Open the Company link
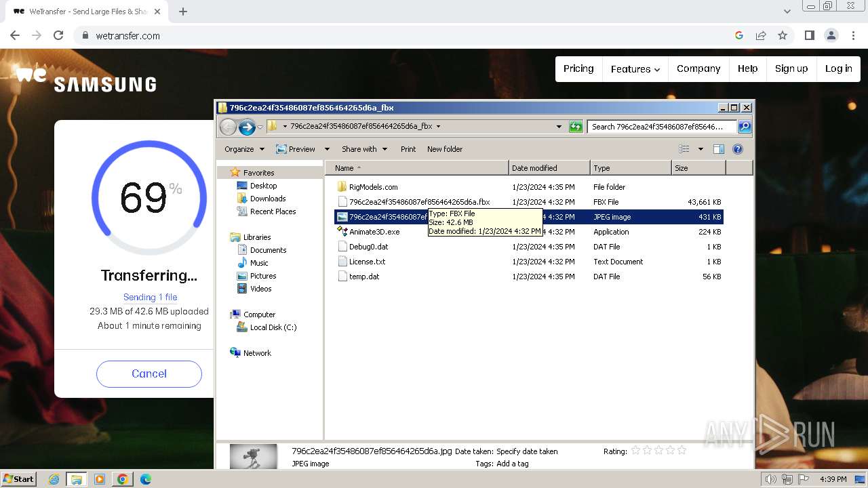Image resolution: width=868 pixels, height=488 pixels. coord(698,68)
